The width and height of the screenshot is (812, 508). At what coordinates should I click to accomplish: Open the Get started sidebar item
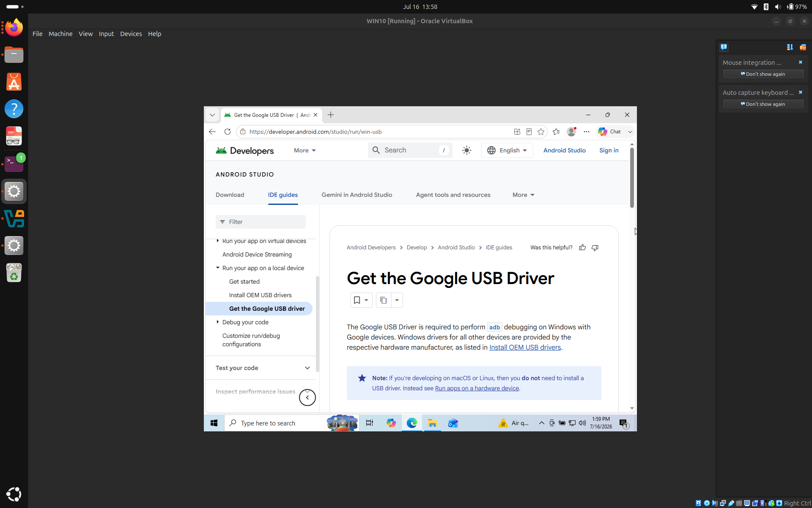click(244, 282)
